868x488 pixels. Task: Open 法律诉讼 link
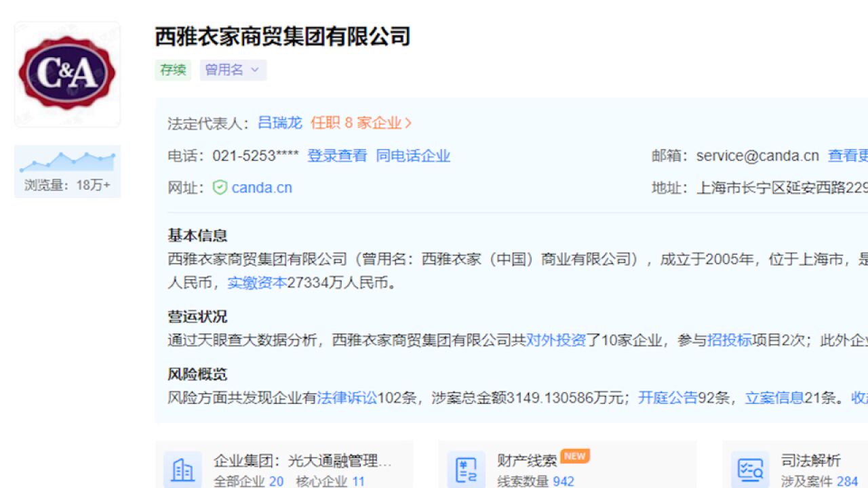click(347, 398)
